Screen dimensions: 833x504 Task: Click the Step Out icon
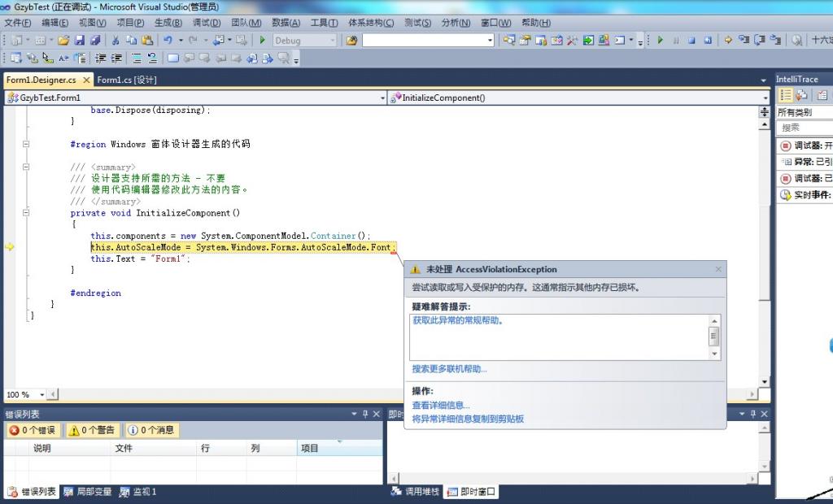pyautogui.click(x=775, y=41)
